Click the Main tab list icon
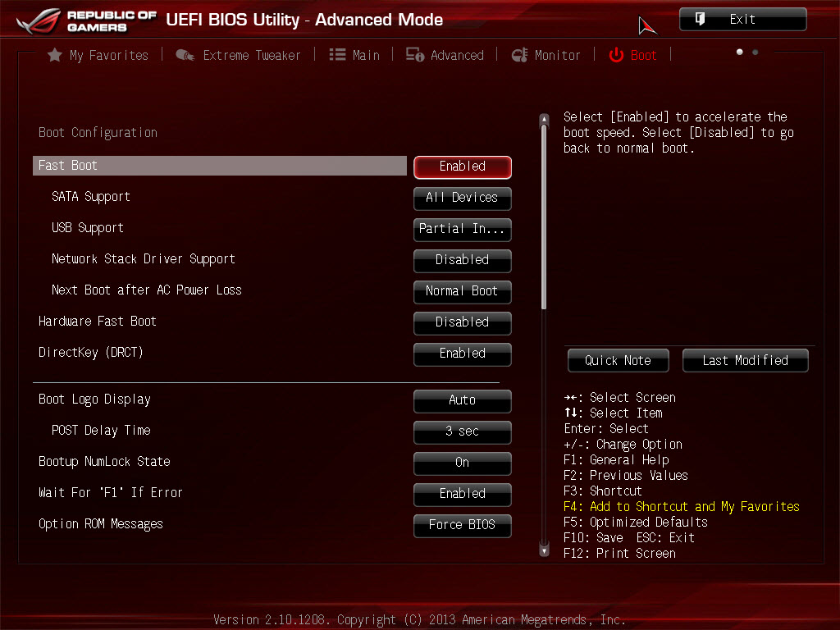This screenshot has height=630, width=840. pyautogui.click(x=337, y=55)
